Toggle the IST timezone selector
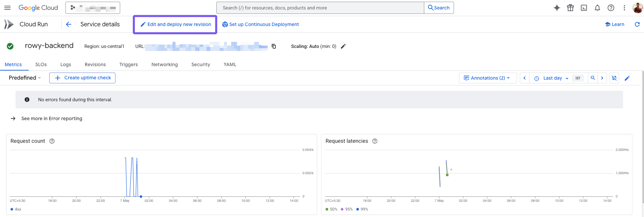The image size is (644, 217). [578, 78]
